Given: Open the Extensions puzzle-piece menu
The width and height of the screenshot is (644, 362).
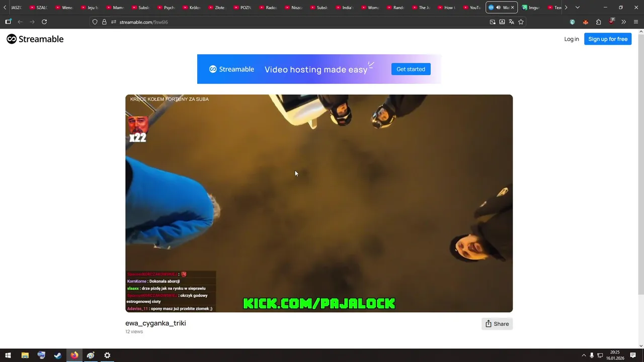Looking at the screenshot, I should coord(598,22).
